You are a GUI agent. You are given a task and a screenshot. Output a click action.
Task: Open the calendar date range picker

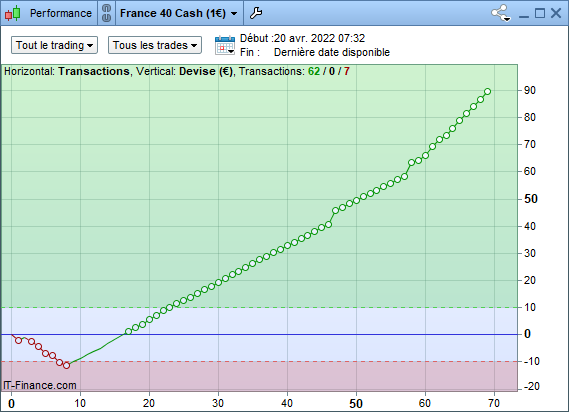click(225, 45)
